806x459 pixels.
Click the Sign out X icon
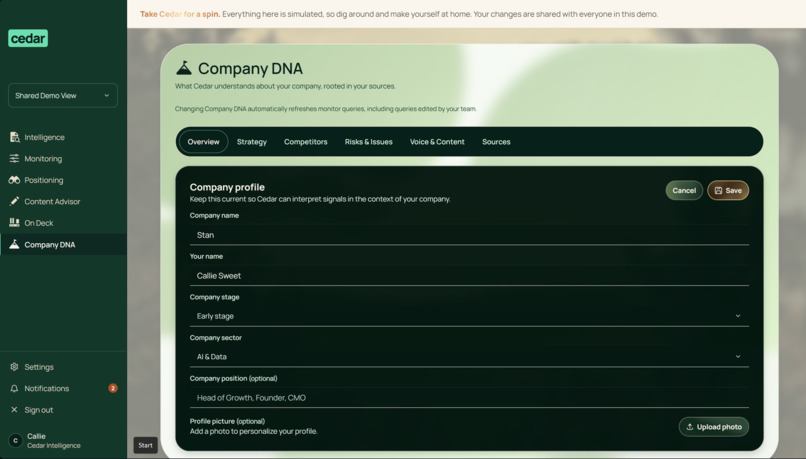point(14,410)
